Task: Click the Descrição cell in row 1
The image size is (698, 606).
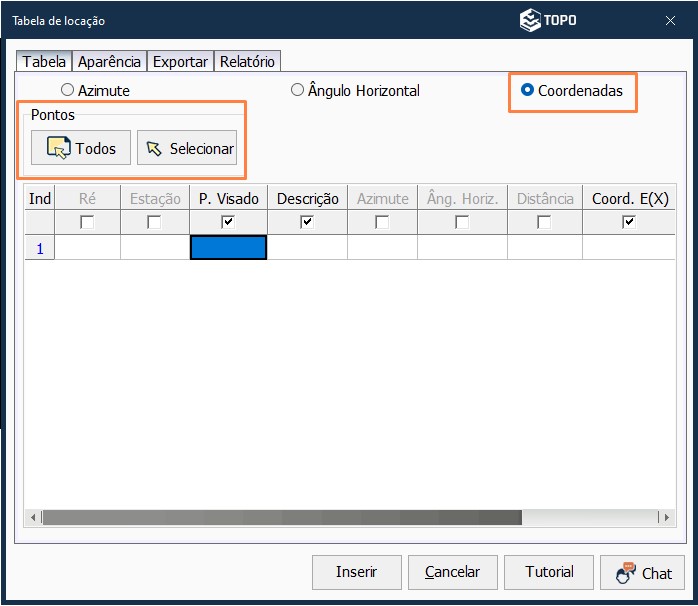Action: coord(307,248)
